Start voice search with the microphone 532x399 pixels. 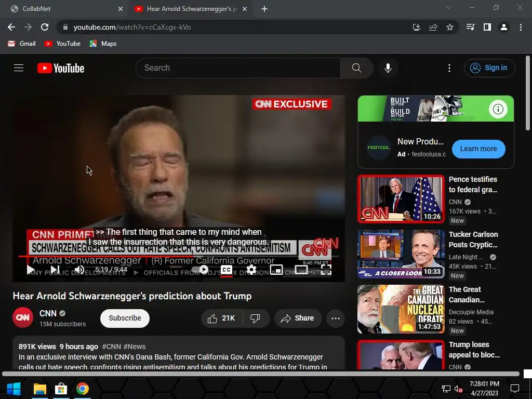[388, 68]
